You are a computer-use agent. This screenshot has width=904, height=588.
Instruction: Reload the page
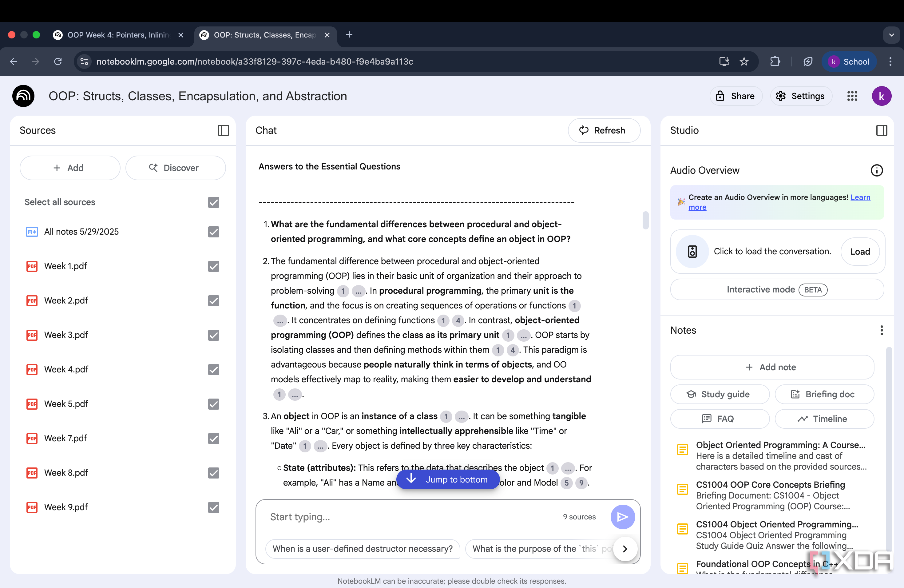coord(58,62)
